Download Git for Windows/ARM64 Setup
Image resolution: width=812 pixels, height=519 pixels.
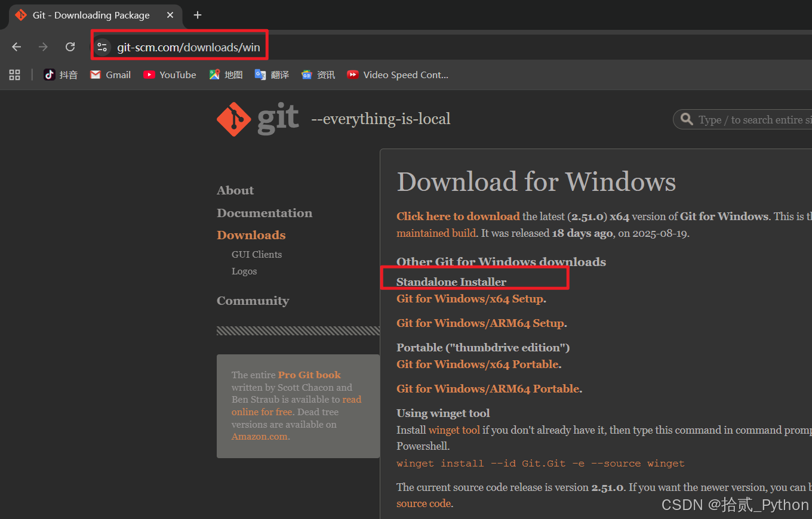[x=480, y=323]
